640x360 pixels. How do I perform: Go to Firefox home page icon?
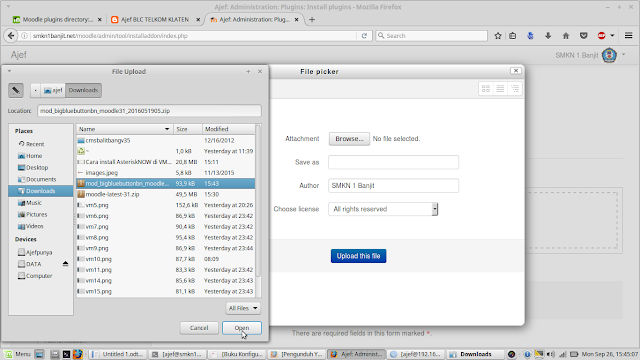pyautogui.click(x=566, y=36)
